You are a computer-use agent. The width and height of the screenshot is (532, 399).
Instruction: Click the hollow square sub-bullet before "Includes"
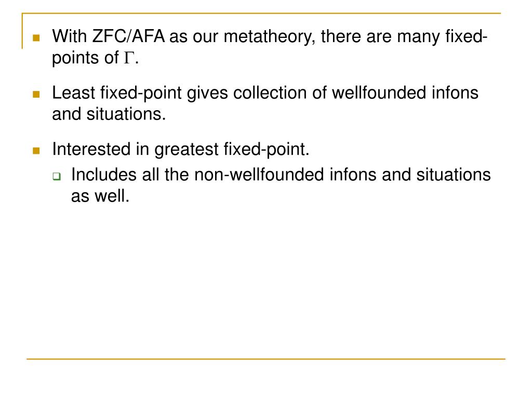click(x=57, y=177)
